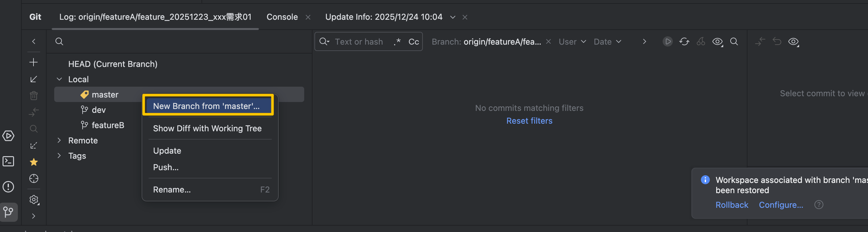Screen dimensions: 868x232
Task: Click the Refresh log icon
Action: point(684,42)
